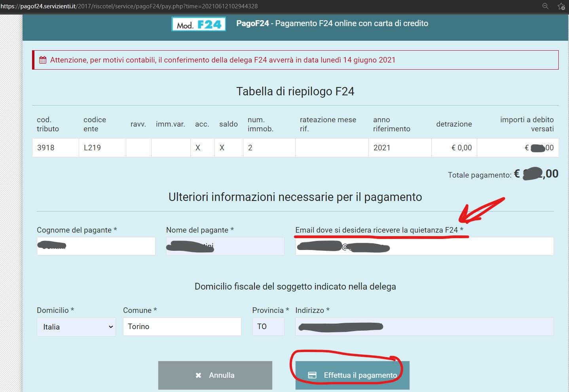The width and height of the screenshot is (569, 392).
Task: Click the favorites star icon in address bar
Action: click(561, 6)
